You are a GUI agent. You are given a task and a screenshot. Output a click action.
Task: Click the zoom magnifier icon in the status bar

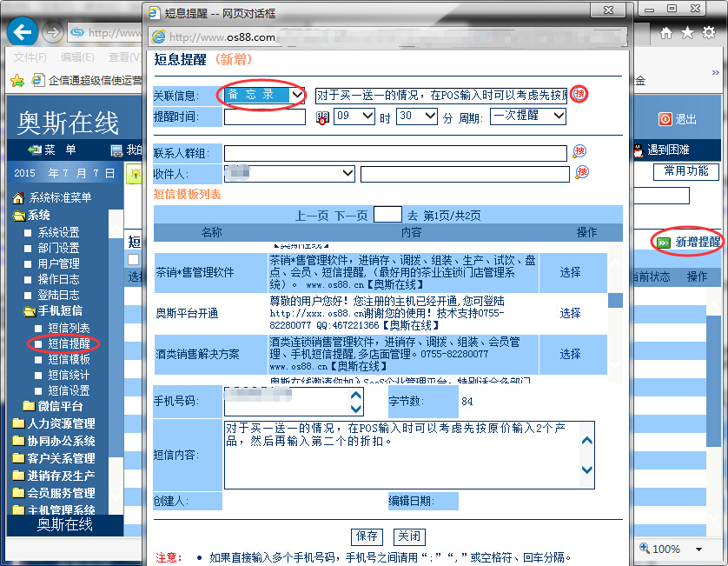[x=645, y=549]
